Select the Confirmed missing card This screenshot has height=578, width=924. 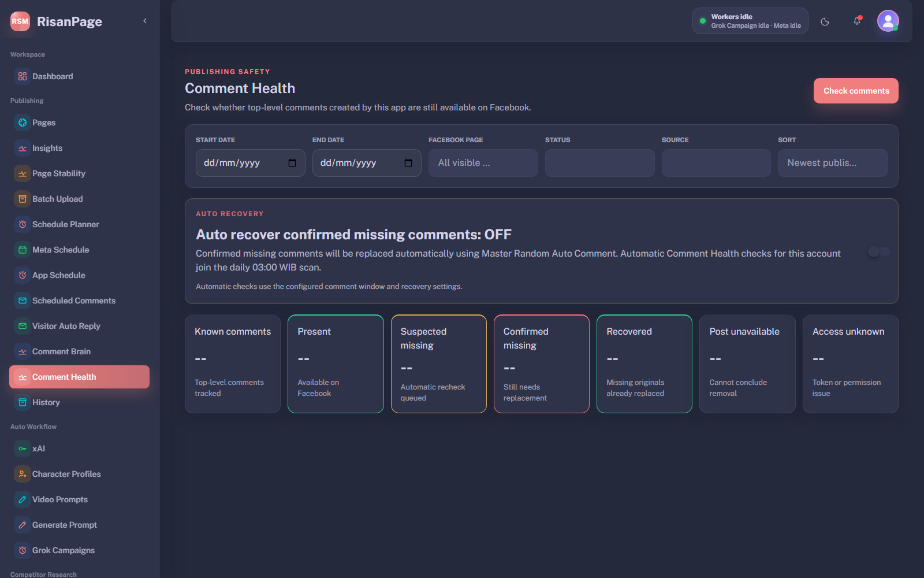(x=542, y=364)
